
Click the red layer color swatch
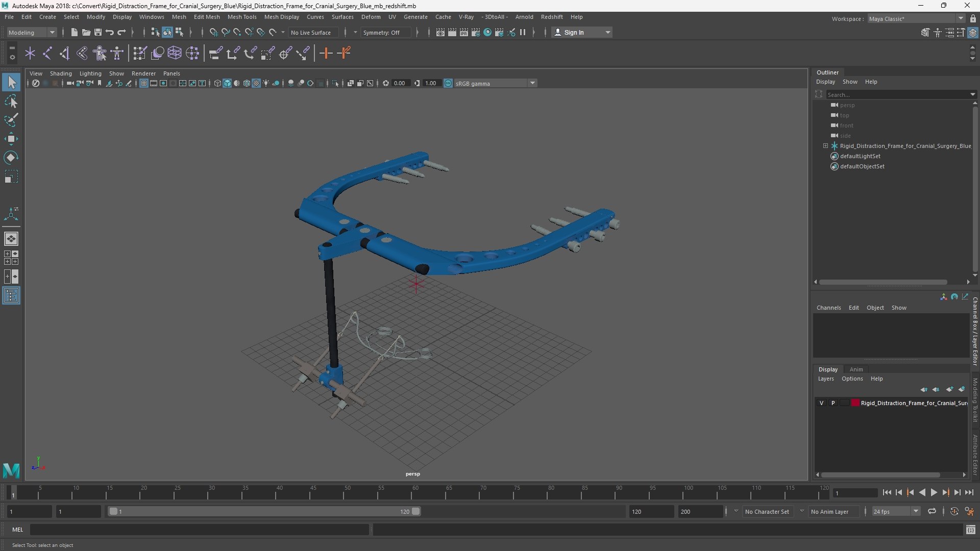click(855, 403)
